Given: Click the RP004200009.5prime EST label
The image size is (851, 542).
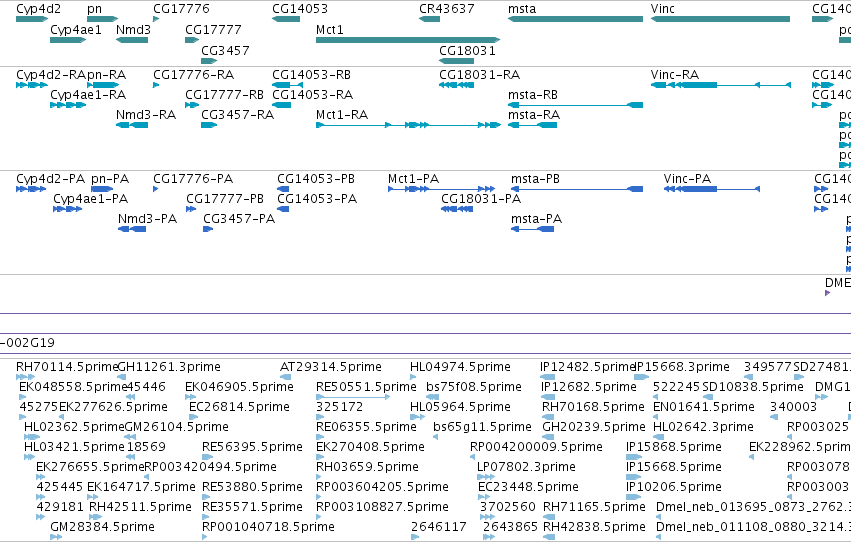Looking at the screenshot, I should (x=536, y=447).
